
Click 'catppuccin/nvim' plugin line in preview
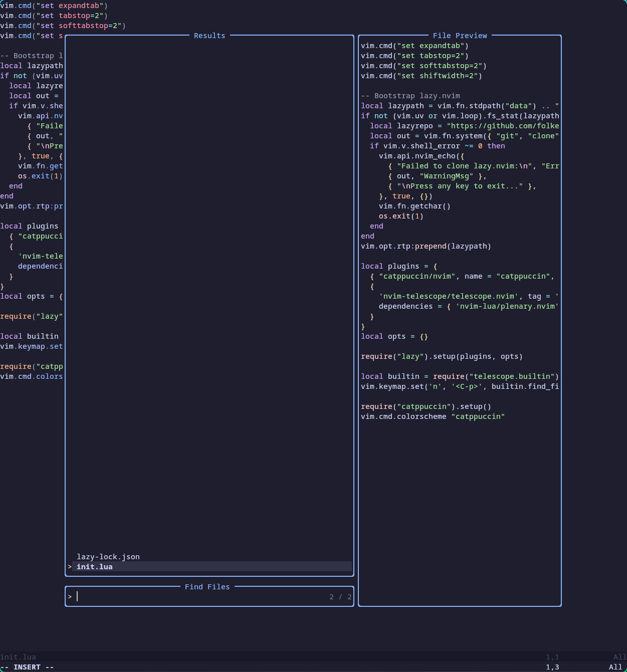462,276
